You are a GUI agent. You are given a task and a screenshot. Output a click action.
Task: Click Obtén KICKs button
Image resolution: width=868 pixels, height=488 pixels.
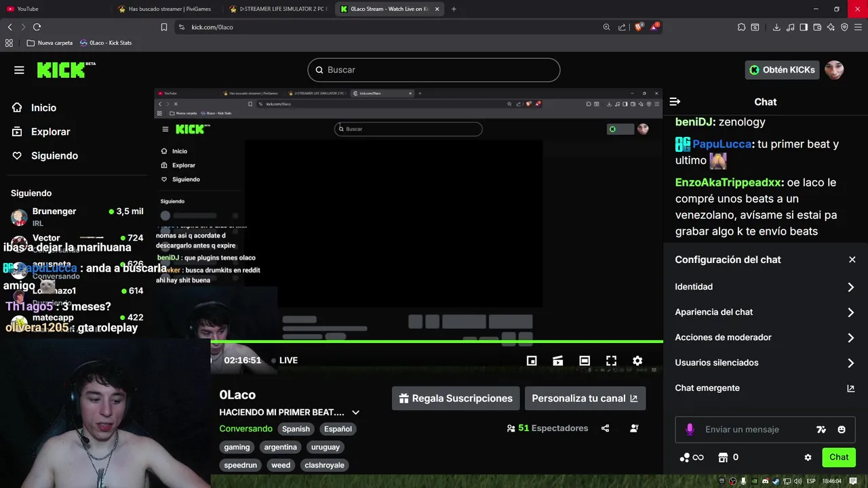tap(782, 70)
